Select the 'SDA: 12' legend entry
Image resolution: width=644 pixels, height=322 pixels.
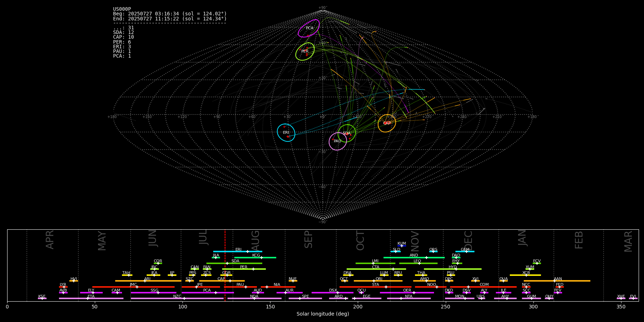point(123,33)
